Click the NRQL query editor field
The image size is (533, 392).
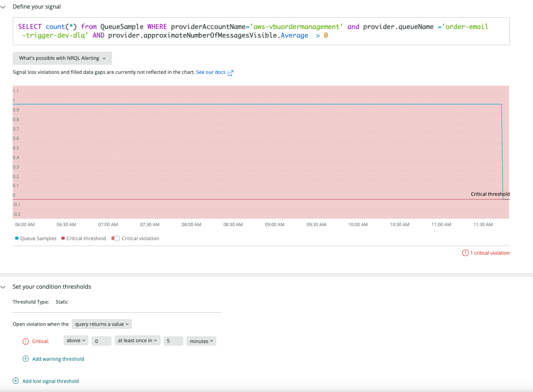tap(261, 31)
